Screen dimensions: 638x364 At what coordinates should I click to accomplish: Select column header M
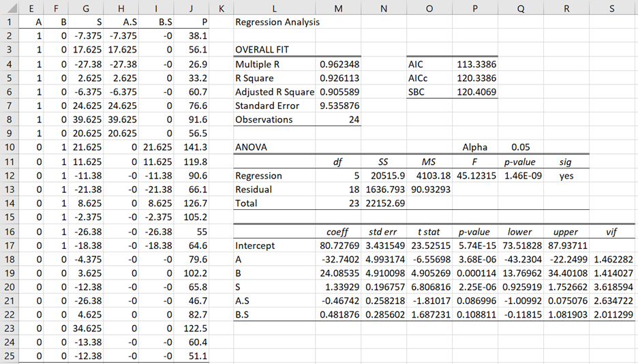tap(338, 8)
